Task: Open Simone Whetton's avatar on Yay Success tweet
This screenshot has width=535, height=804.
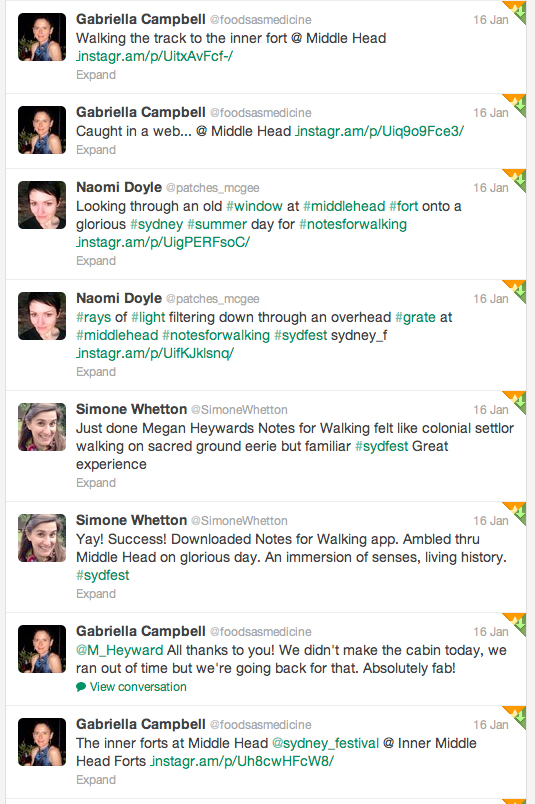Action: coord(42,537)
